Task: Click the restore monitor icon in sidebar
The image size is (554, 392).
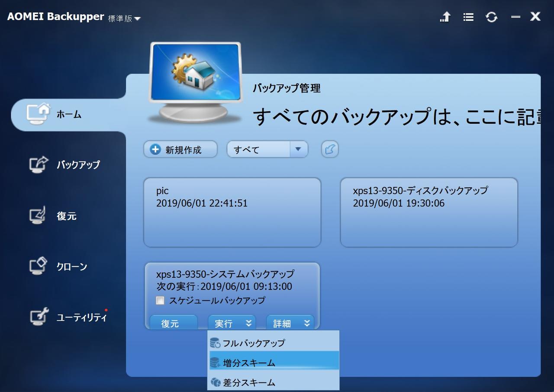Action: 38,216
